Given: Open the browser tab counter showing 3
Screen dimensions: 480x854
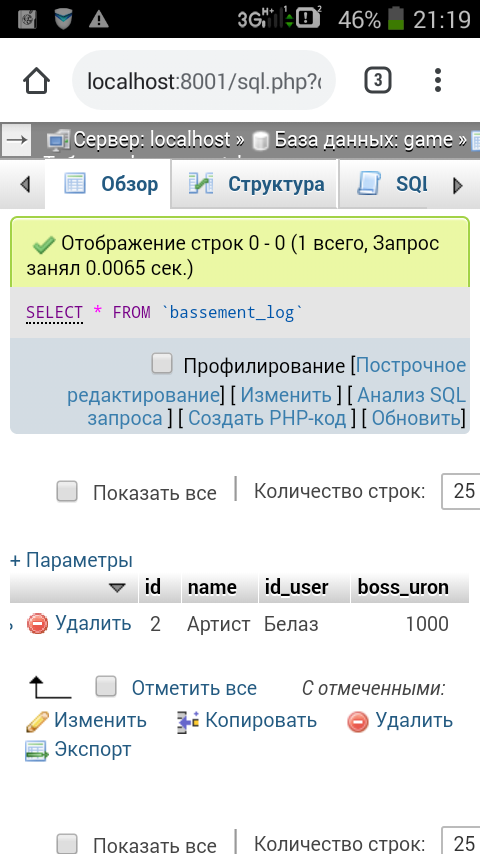Looking at the screenshot, I should (378, 81).
